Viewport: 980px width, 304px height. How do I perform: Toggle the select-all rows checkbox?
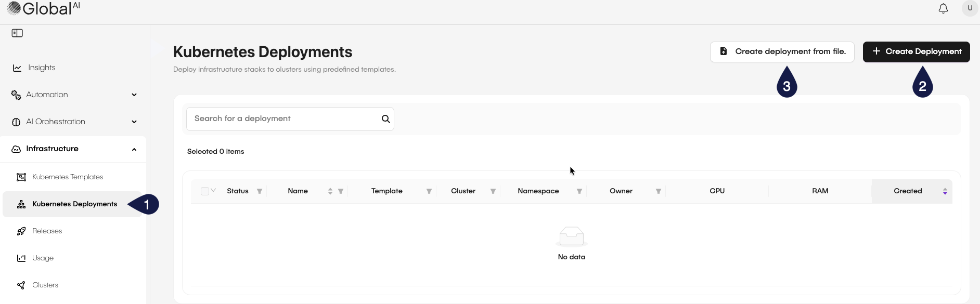click(204, 191)
